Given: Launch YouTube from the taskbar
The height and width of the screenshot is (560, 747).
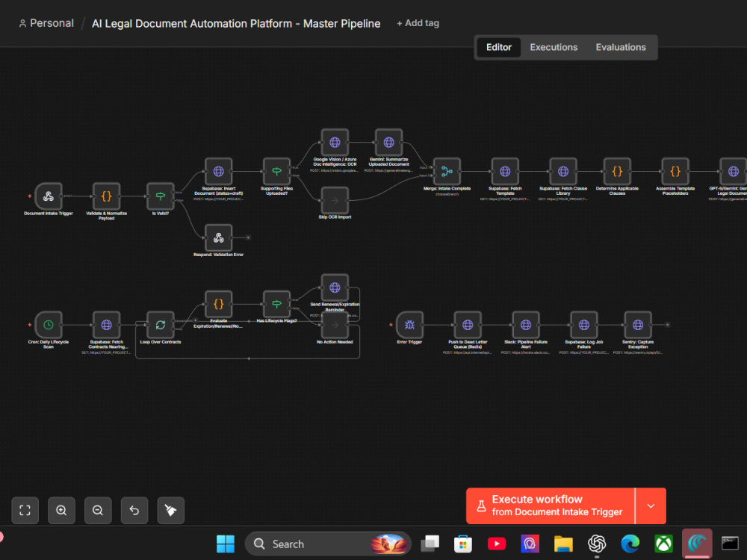Looking at the screenshot, I should tap(497, 544).
